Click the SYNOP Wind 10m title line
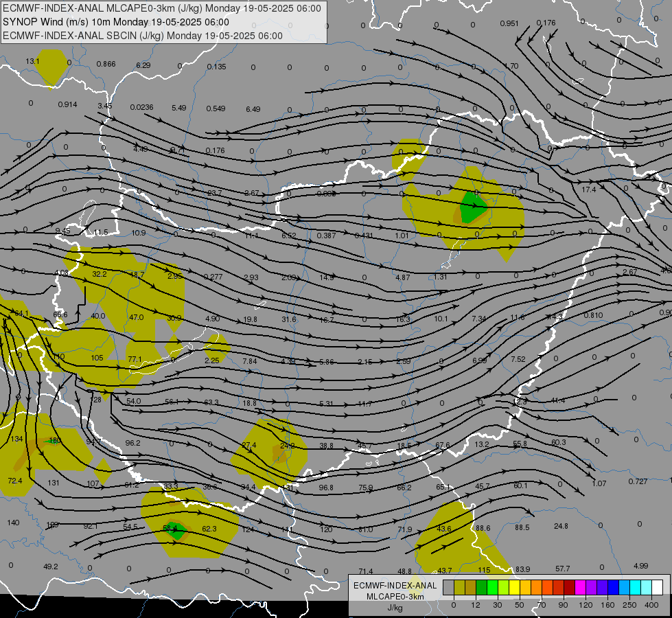Screen dimensions: 672x618 click(116, 22)
